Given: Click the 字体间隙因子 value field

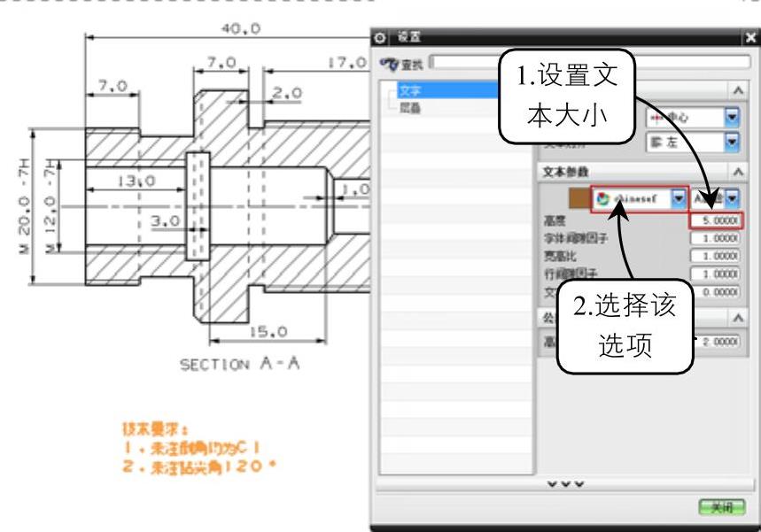Looking at the screenshot, I should [x=716, y=238].
